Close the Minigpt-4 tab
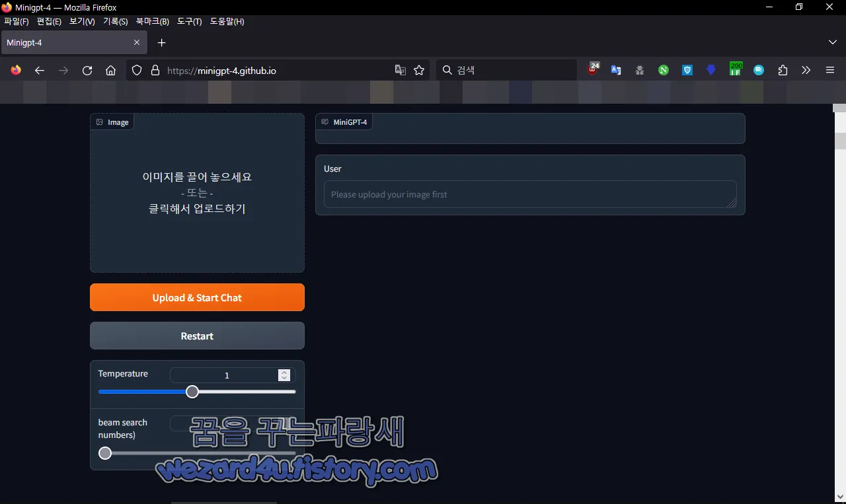Viewport: 846px width, 504px height. (137, 42)
